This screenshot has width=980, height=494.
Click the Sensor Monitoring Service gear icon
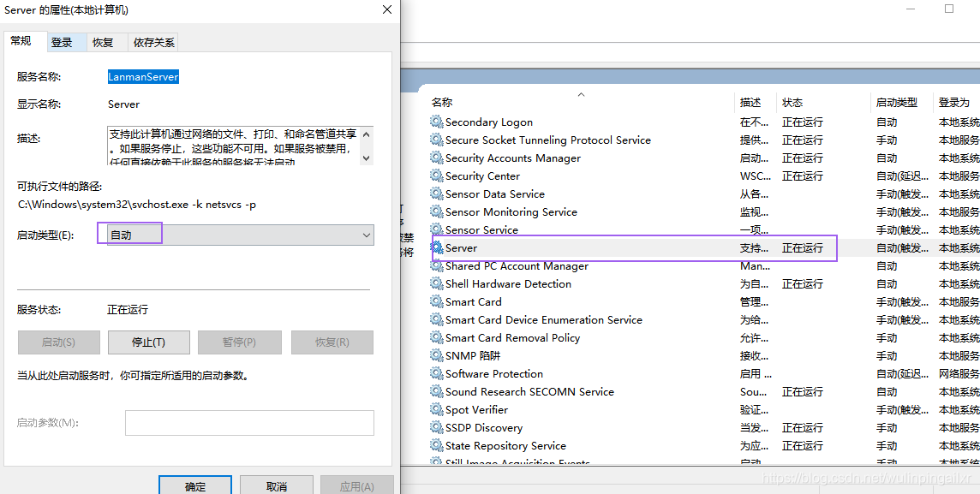pos(436,211)
